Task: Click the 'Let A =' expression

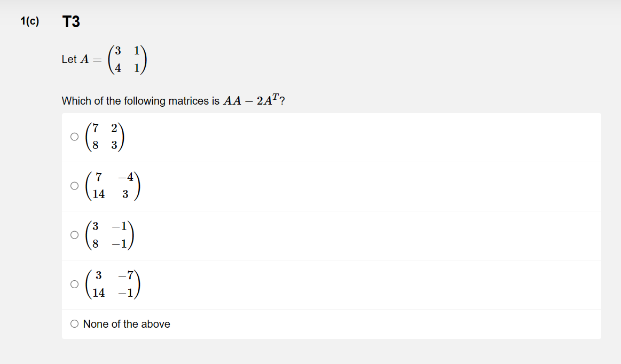Action: (x=77, y=59)
